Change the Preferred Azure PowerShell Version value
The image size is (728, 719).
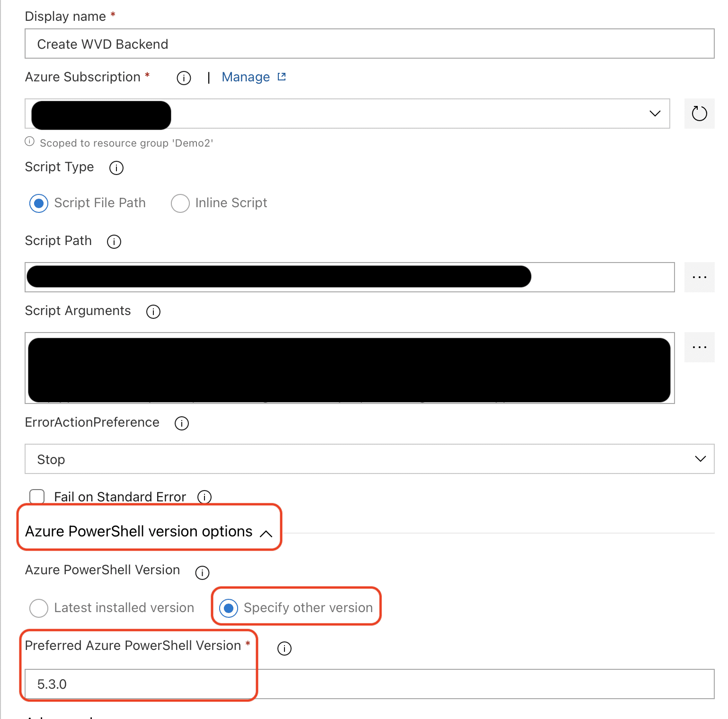(x=331, y=684)
